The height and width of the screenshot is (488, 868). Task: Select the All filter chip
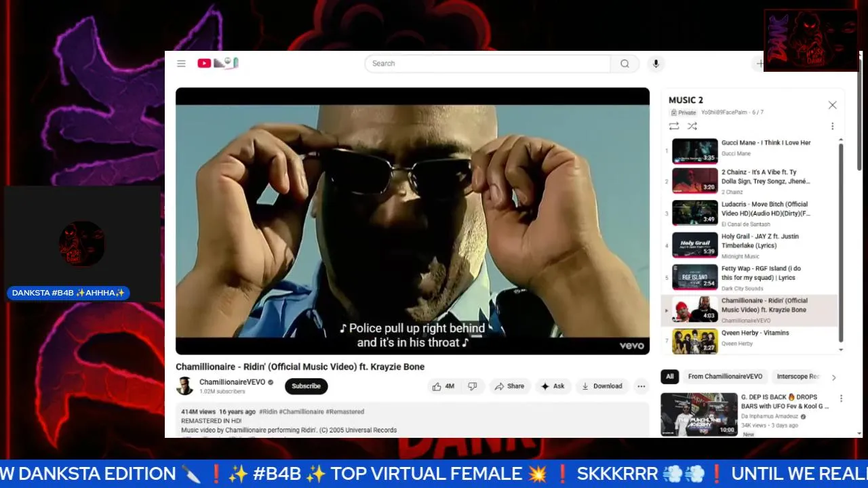click(x=670, y=377)
